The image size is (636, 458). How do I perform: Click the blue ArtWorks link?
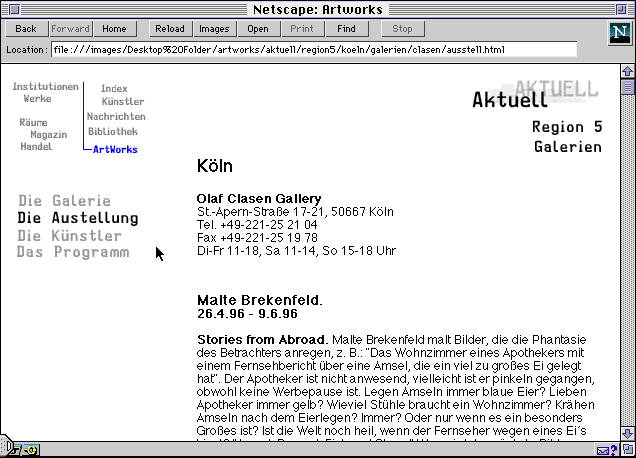(115, 150)
